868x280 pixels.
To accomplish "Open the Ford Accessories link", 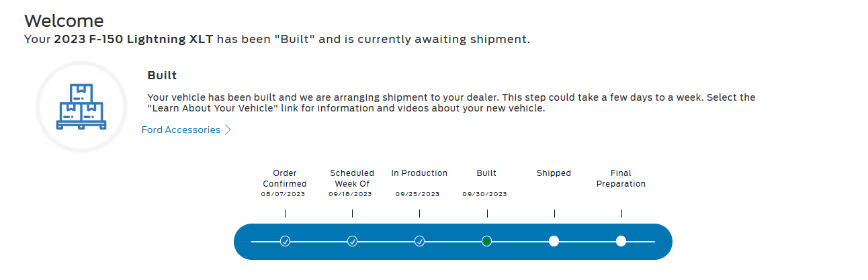I will (181, 130).
